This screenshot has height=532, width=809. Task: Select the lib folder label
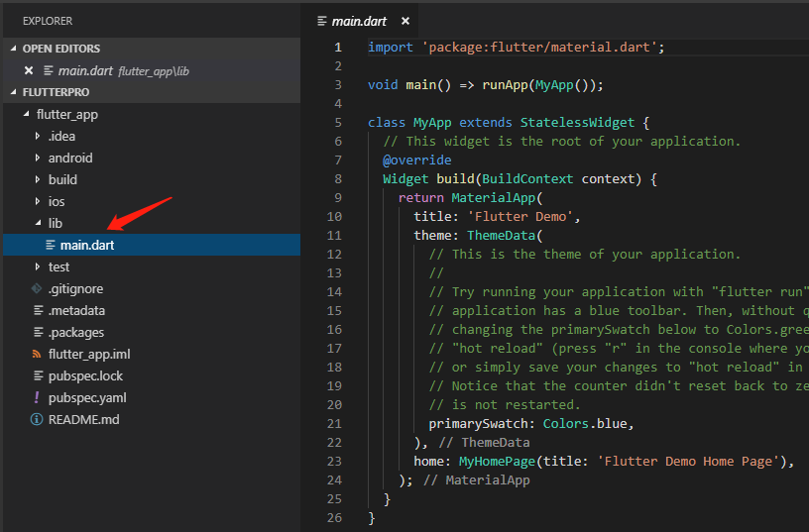(56, 223)
